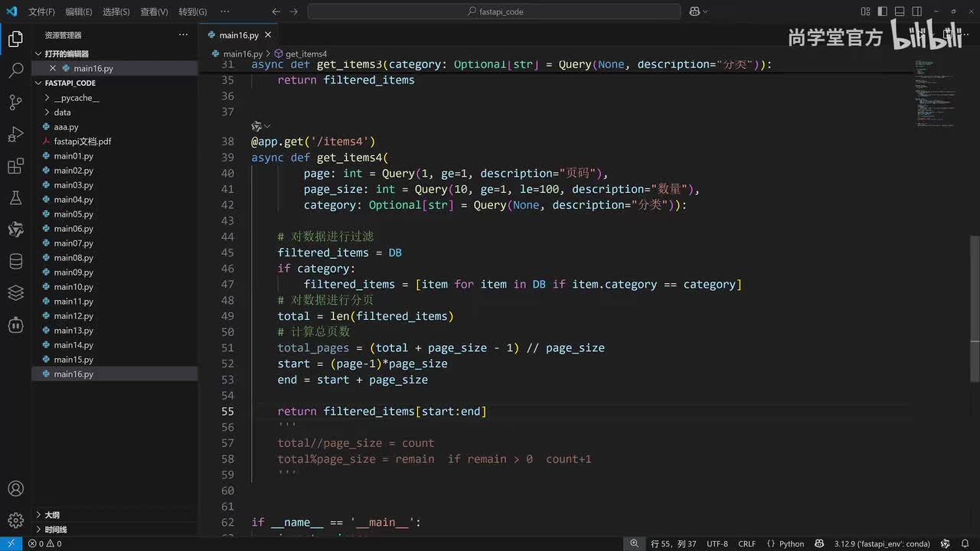
Task: Open the Run and Debug view
Action: [15, 135]
